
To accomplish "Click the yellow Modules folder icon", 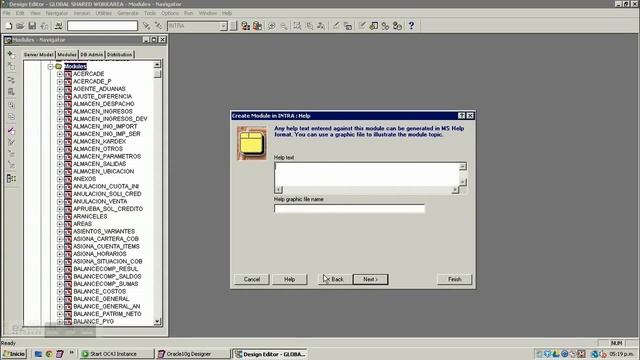I will (59, 66).
